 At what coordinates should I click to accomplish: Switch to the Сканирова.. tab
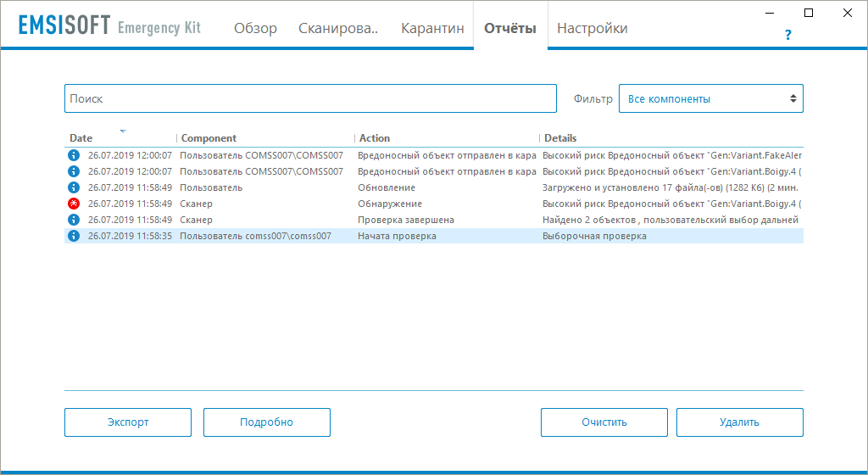coord(338,28)
